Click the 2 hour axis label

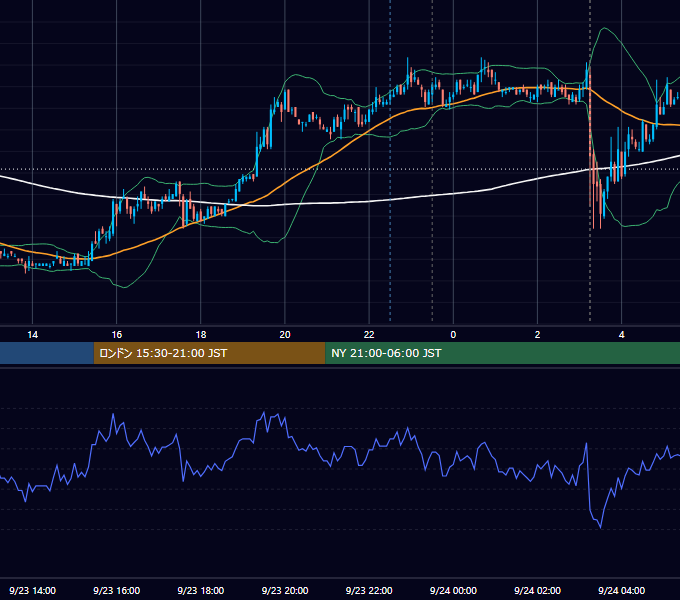(537, 335)
